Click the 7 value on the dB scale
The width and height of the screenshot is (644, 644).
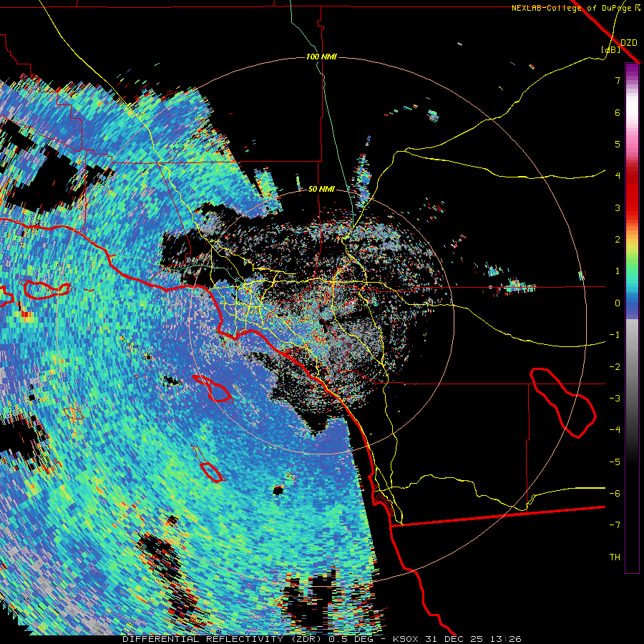(618, 80)
